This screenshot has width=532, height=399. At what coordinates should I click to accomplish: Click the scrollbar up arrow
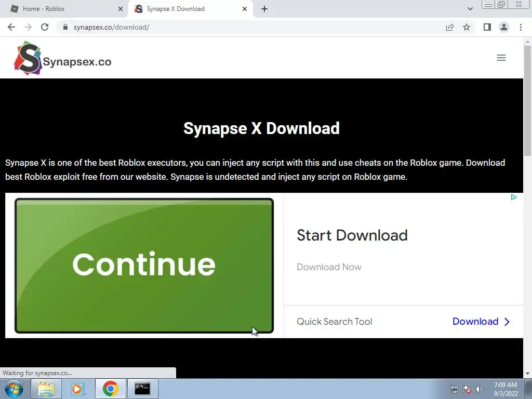click(x=528, y=42)
